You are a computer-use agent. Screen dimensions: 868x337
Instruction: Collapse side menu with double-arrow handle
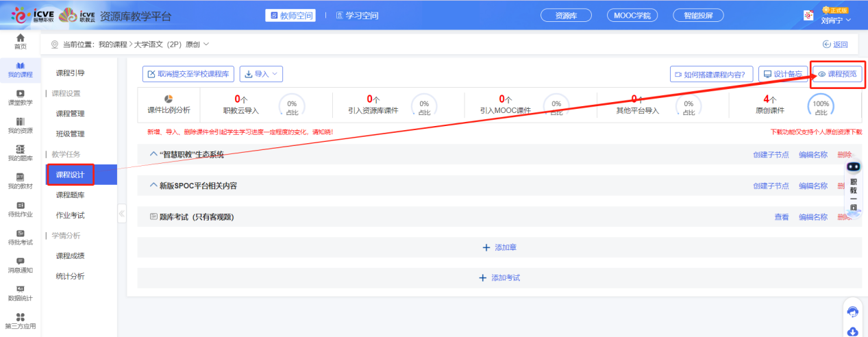tap(122, 213)
